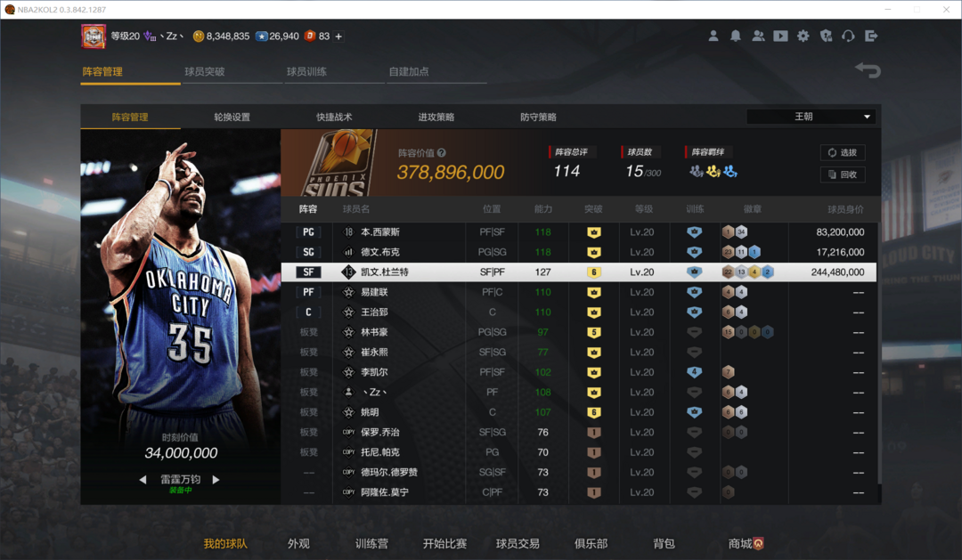Select the 易建联 player row
962x560 pixels.
click(x=579, y=292)
